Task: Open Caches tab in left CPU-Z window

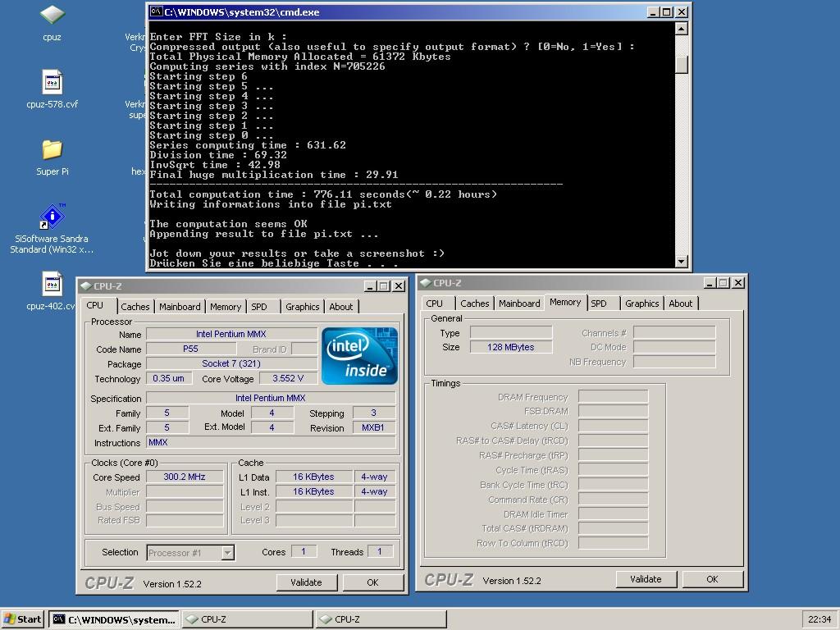Action: tap(135, 307)
